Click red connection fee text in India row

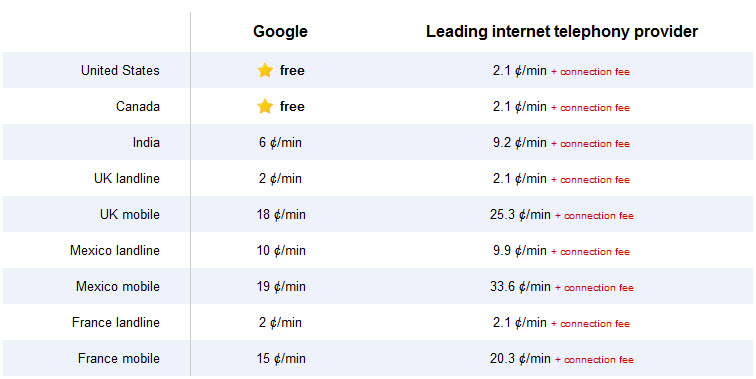[x=591, y=144]
